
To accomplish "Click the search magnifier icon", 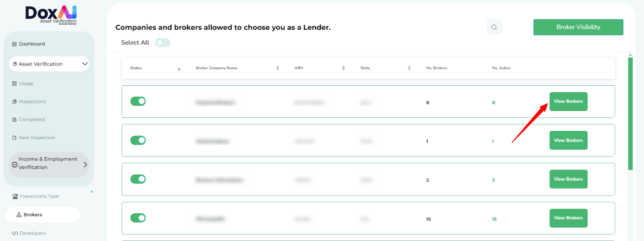I will [x=494, y=27].
